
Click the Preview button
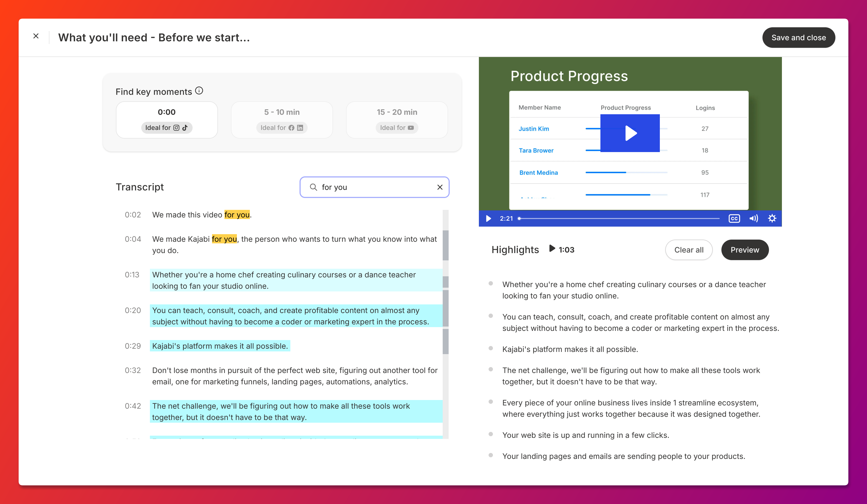tap(745, 250)
